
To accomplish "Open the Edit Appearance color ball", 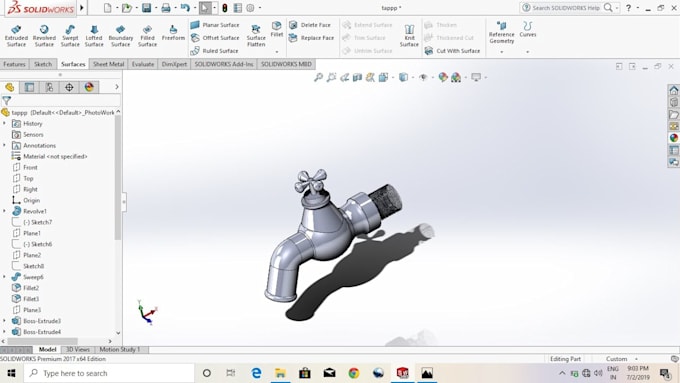I will click(x=443, y=77).
